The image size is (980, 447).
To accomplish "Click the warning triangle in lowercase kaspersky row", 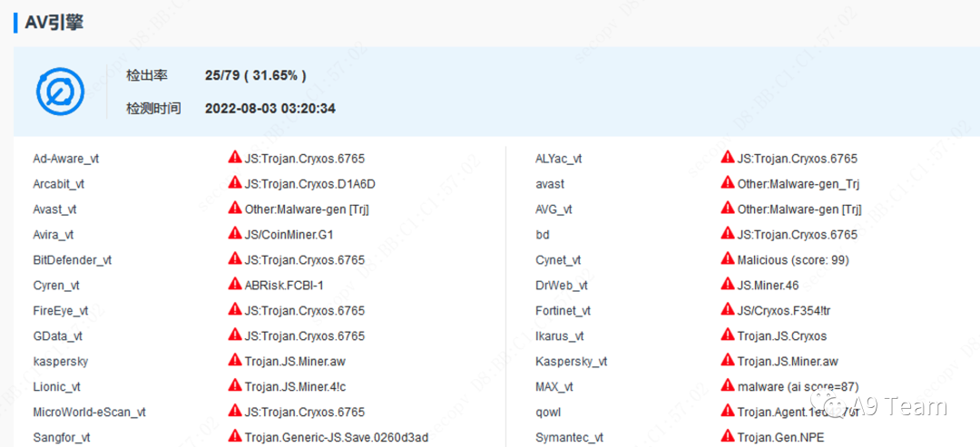I will click(235, 360).
